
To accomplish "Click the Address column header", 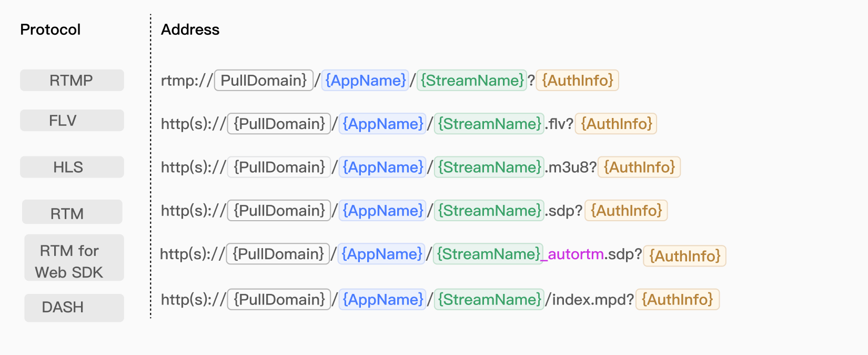I will (x=190, y=29).
